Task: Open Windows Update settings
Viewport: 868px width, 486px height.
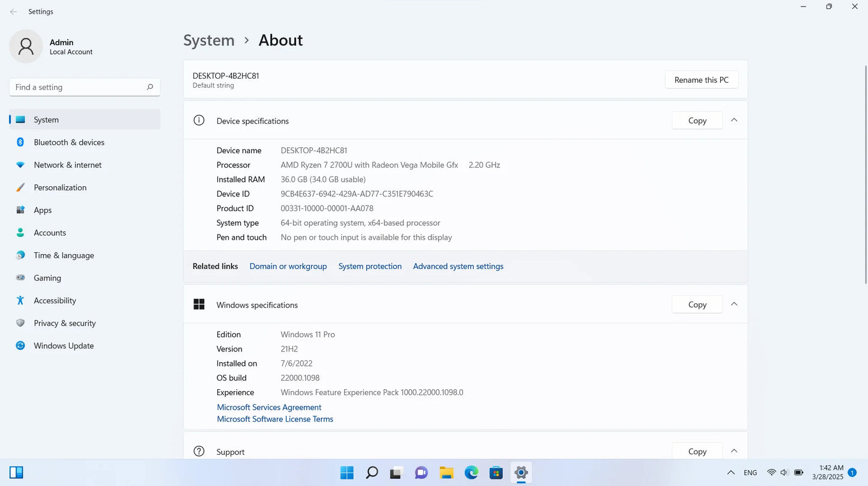Action: [x=64, y=345]
